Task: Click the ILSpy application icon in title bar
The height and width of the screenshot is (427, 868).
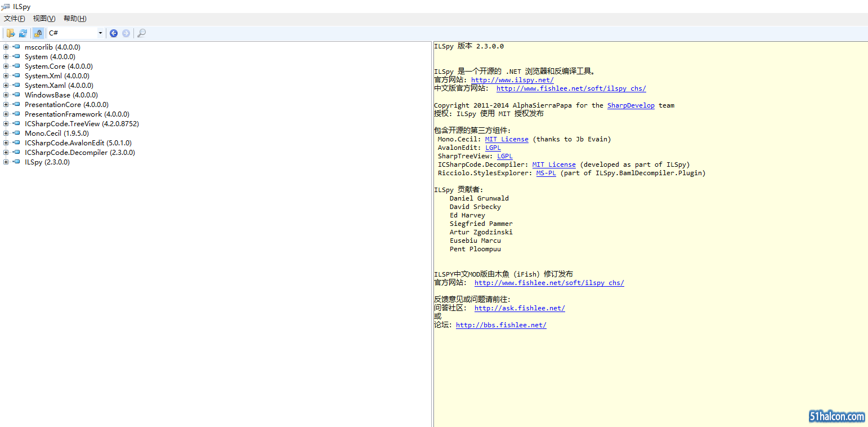Action: (x=6, y=7)
